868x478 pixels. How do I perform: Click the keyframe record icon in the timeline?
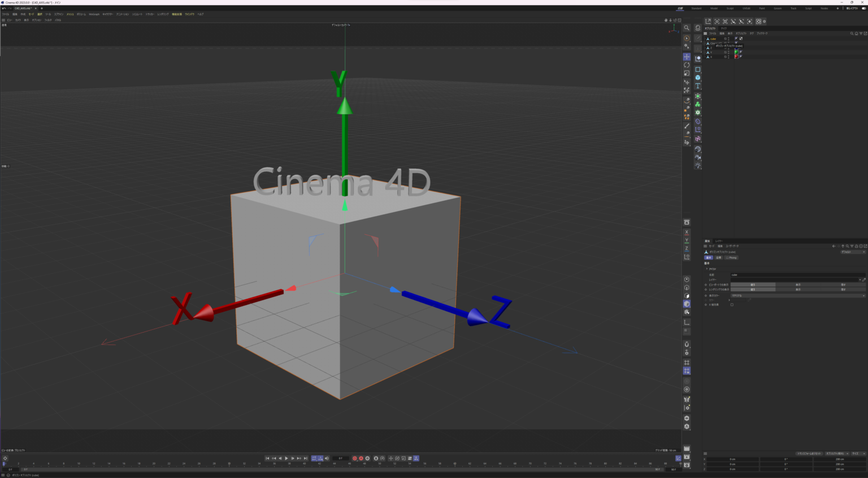354,458
